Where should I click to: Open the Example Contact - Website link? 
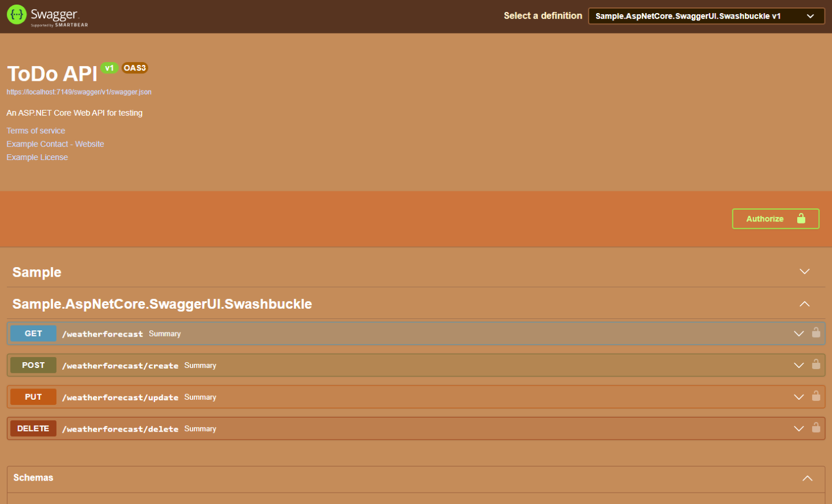[55, 144]
